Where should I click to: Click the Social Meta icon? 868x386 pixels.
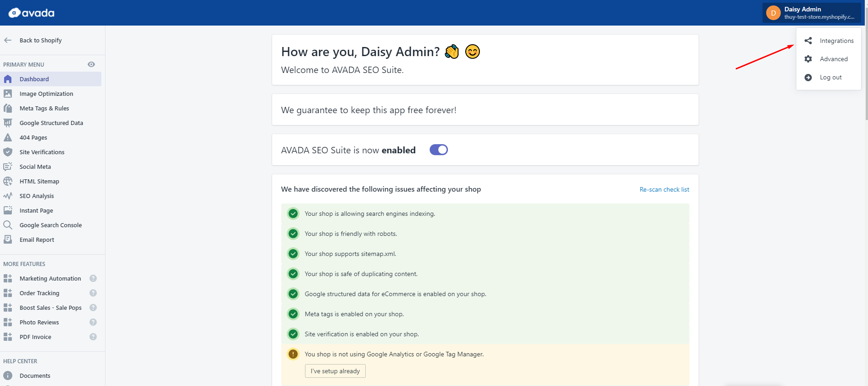(x=8, y=167)
